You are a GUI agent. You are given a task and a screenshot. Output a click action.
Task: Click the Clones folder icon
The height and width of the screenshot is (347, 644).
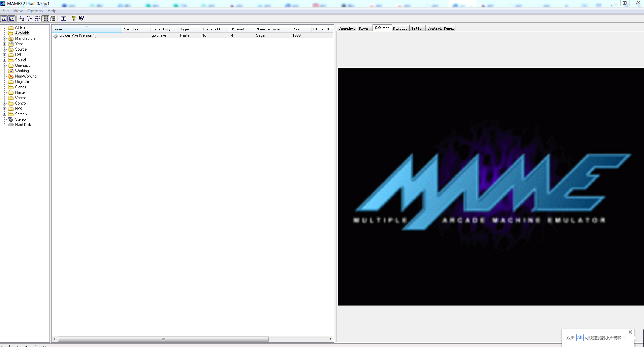pyautogui.click(x=11, y=87)
